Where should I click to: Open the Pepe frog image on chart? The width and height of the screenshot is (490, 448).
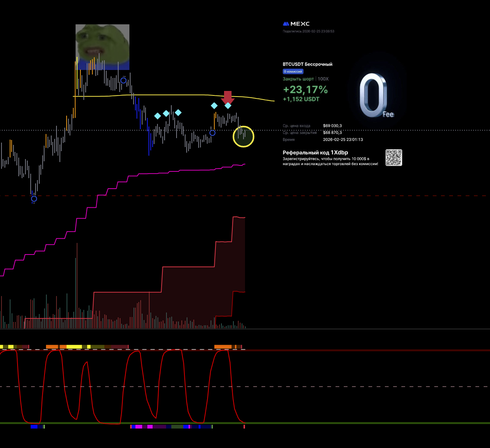(x=102, y=47)
